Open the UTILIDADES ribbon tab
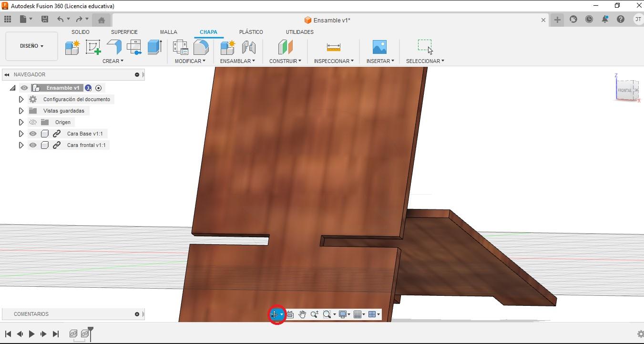This screenshot has height=344, width=644. [x=299, y=32]
